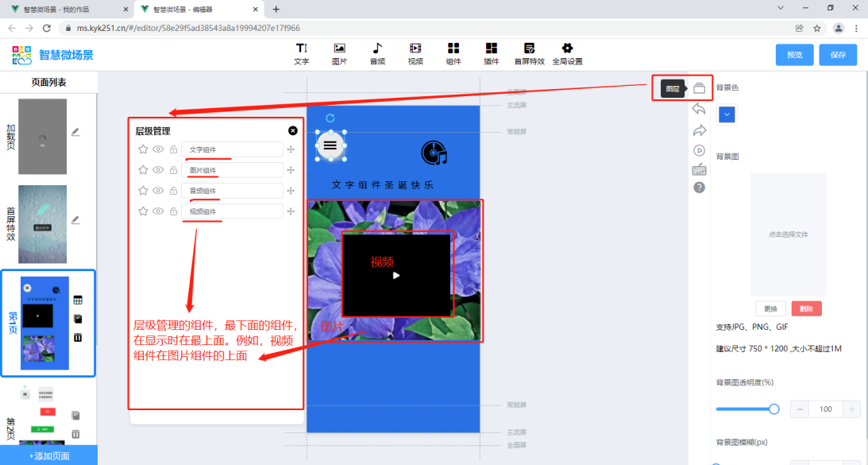Click the undo arrow icon
Image resolution: width=868 pixels, height=465 pixels.
click(x=699, y=109)
